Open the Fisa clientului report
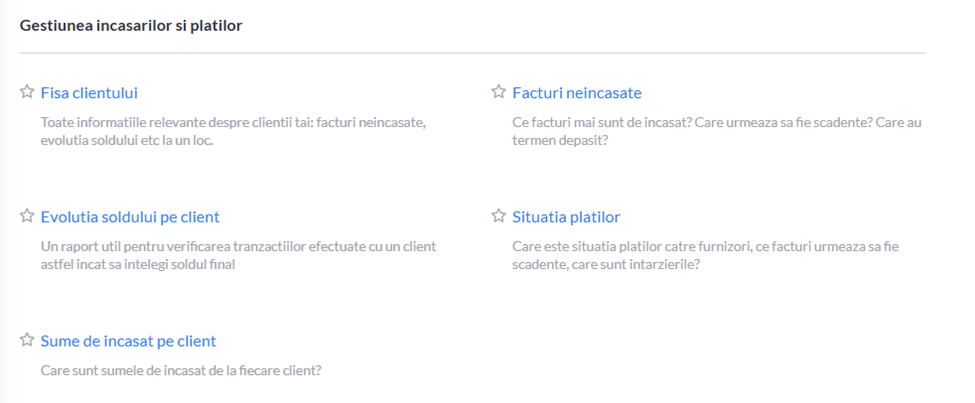 point(89,93)
